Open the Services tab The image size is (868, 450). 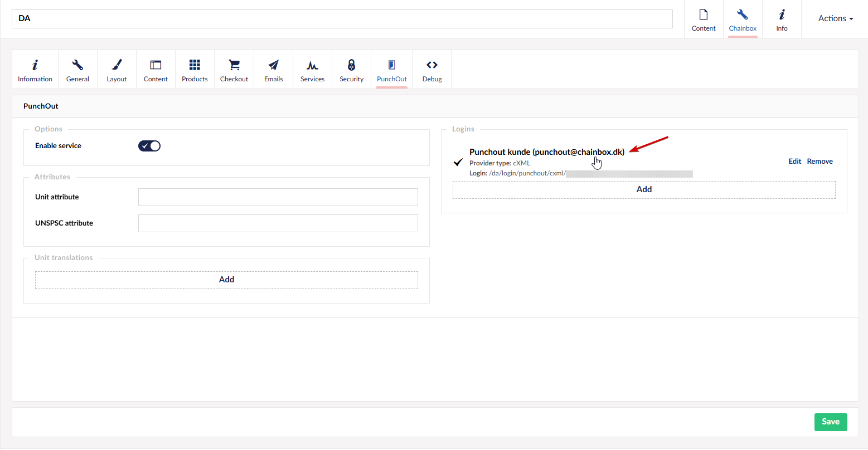(312, 70)
